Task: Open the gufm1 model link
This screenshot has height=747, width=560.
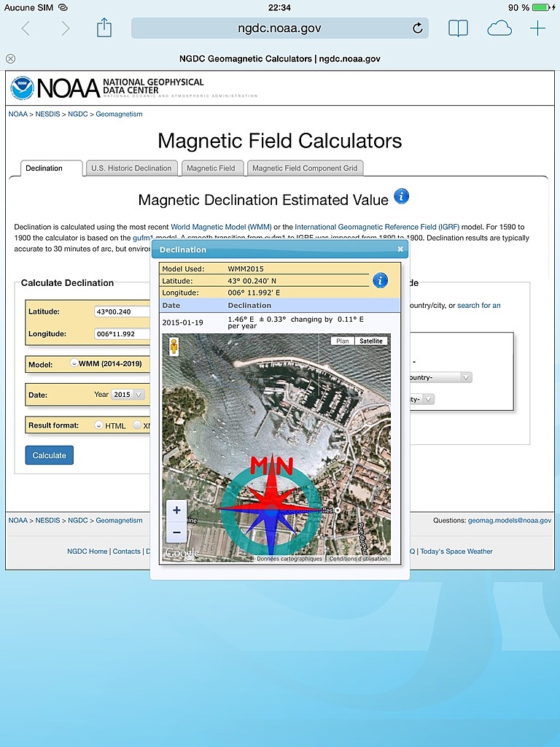Action: point(143,238)
